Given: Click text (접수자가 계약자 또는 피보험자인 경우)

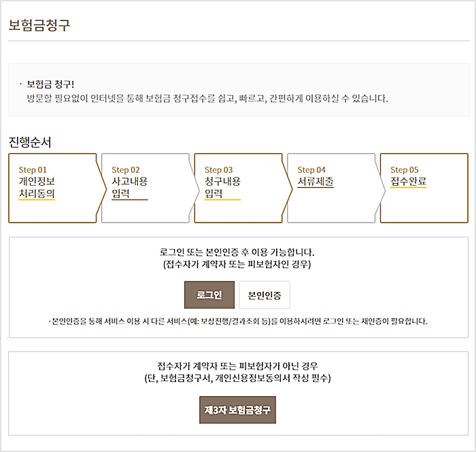Looking at the screenshot, I should tap(237, 264).
